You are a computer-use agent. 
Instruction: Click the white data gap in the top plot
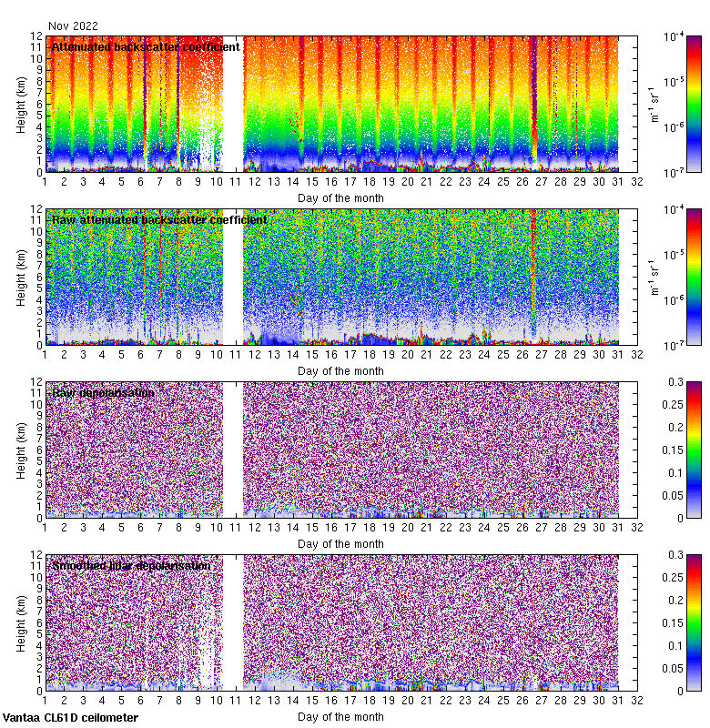point(233,103)
